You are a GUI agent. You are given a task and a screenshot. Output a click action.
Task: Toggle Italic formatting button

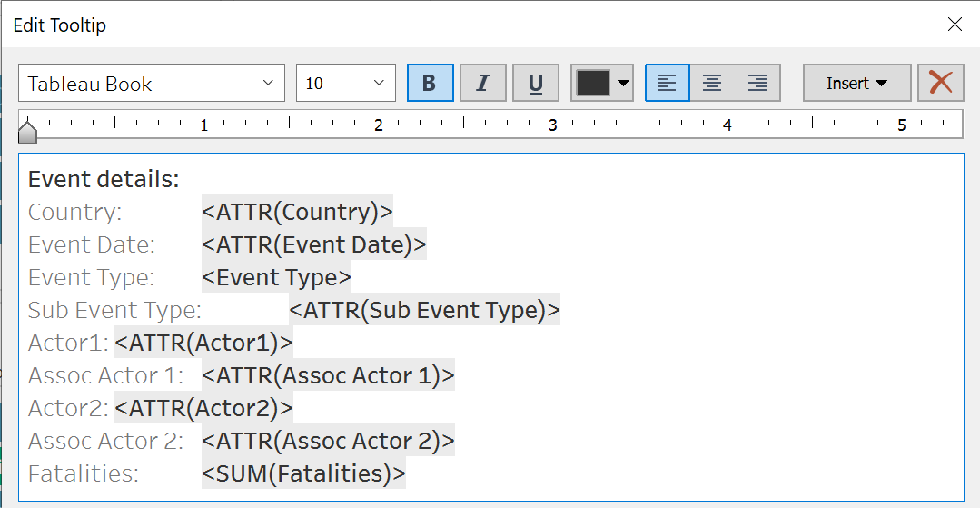[482, 84]
